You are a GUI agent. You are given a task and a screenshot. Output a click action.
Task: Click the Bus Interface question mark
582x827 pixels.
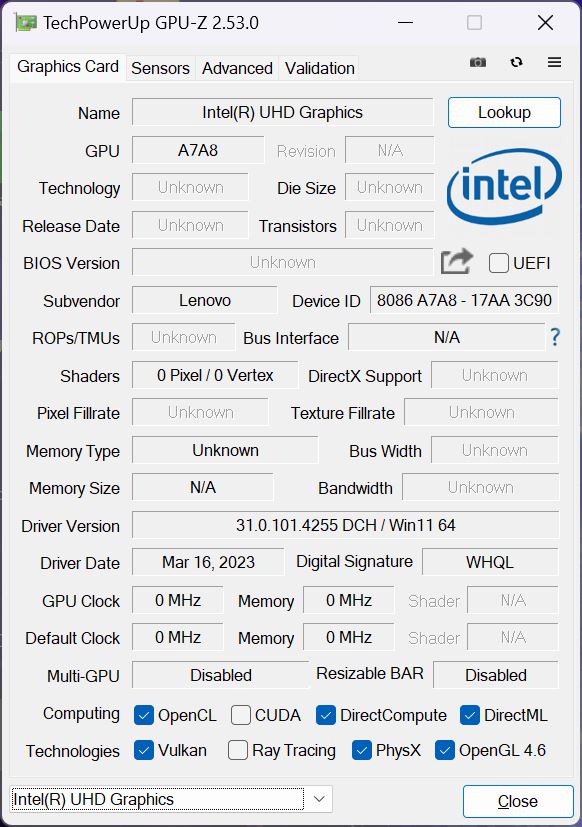pyautogui.click(x=555, y=337)
